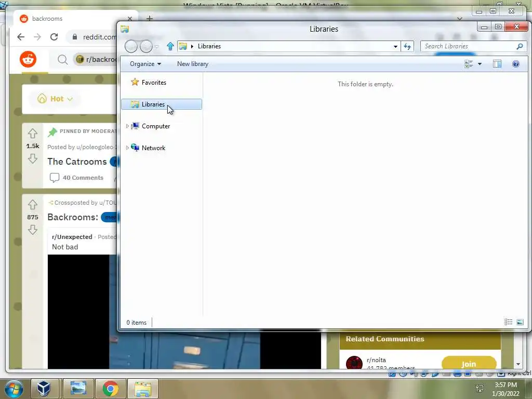532x399 pixels.
Task: Click Chrome's forward arrow button
Action: click(37, 37)
